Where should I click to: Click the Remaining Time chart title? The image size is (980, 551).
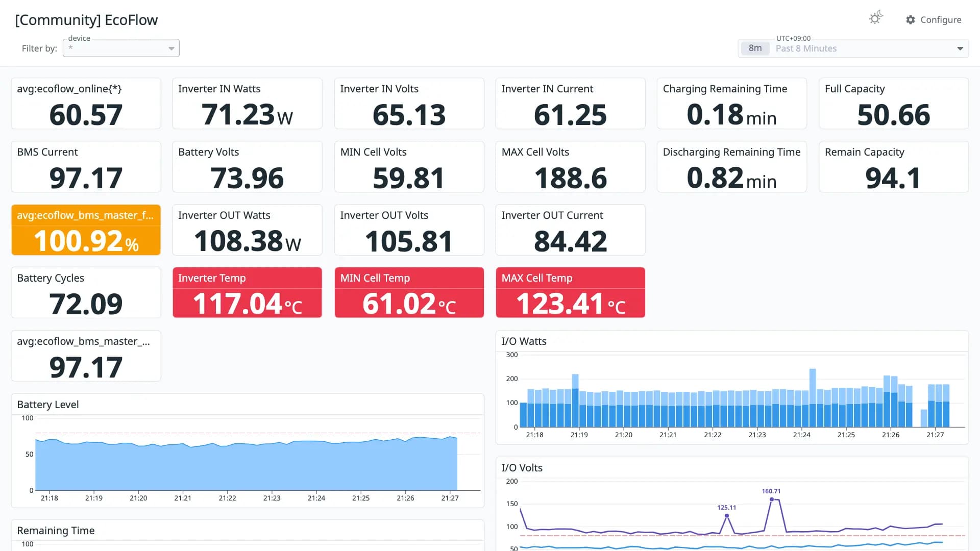coord(56,531)
